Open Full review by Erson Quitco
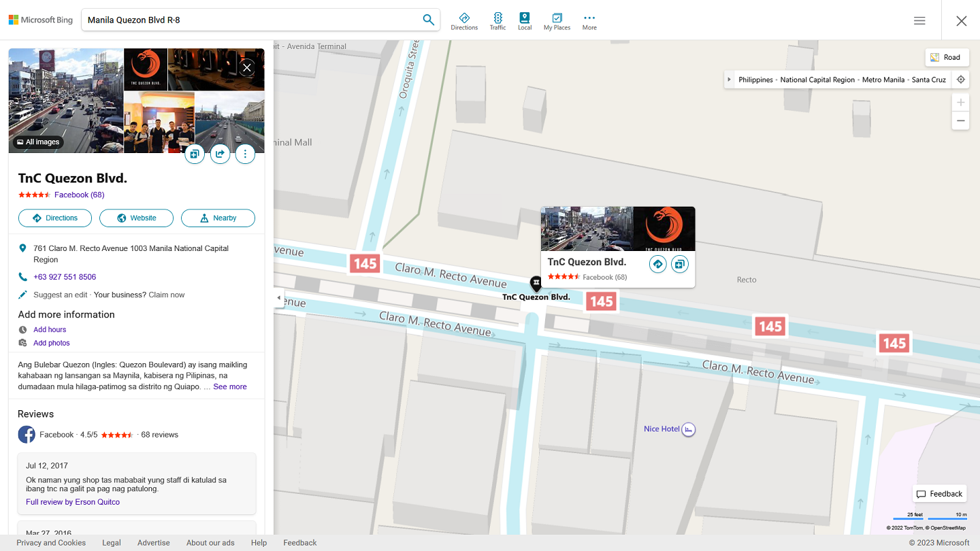 73,502
